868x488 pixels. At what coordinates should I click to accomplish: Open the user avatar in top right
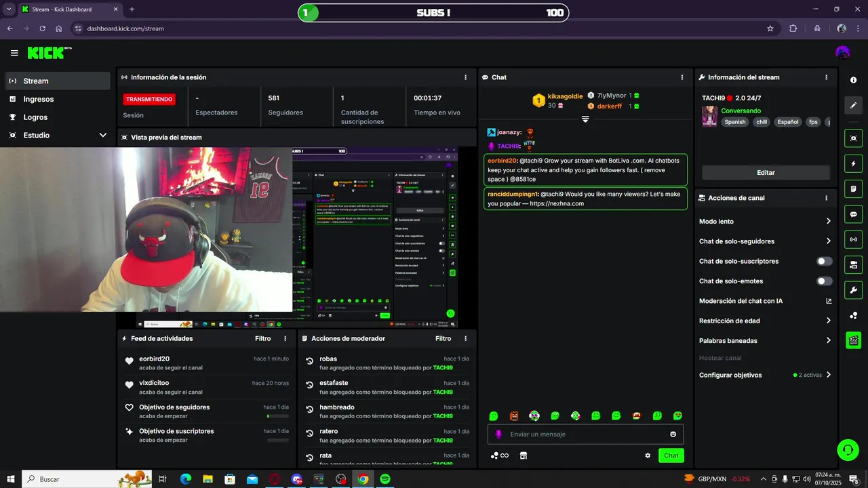pos(843,52)
